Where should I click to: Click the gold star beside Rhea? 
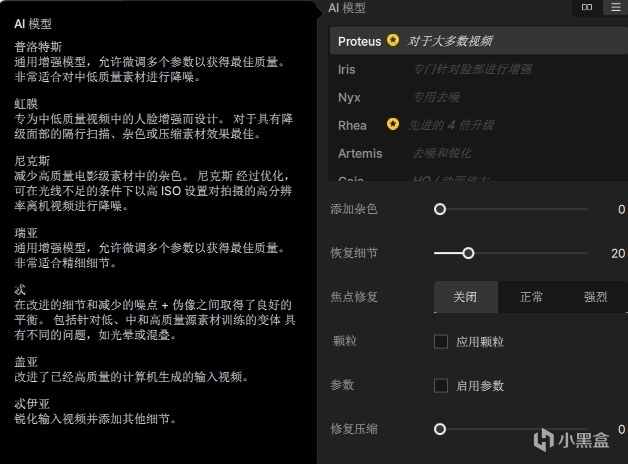pyautogui.click(x=393, y=124)
